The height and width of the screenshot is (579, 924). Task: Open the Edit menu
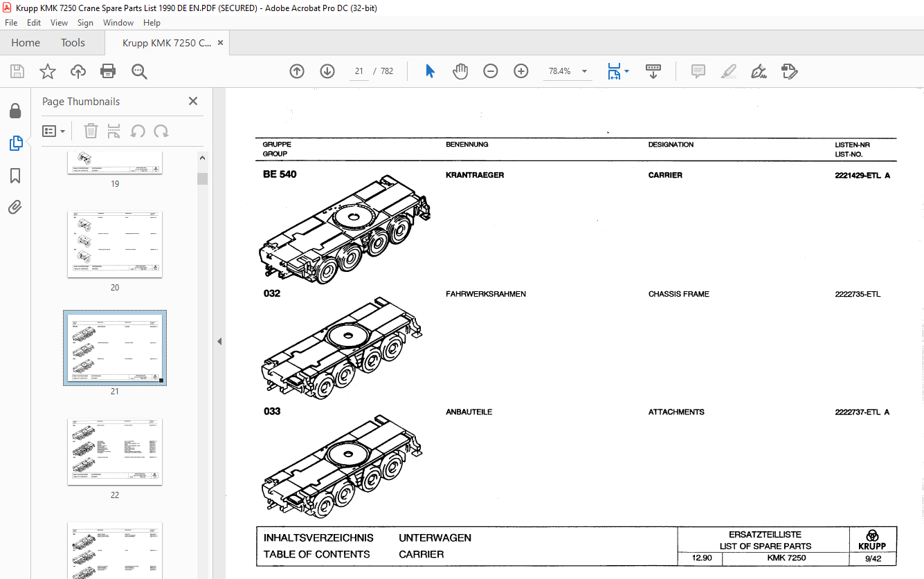[34, 23]
